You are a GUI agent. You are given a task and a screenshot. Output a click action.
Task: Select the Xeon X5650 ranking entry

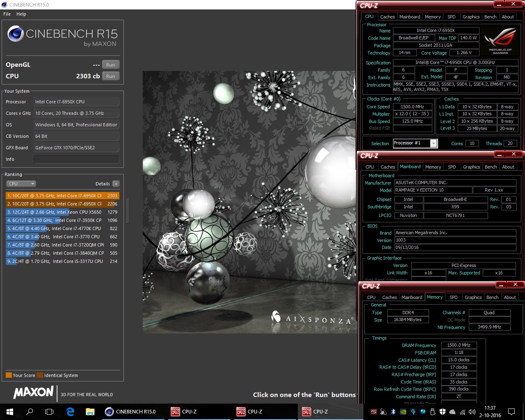(62, 212)
